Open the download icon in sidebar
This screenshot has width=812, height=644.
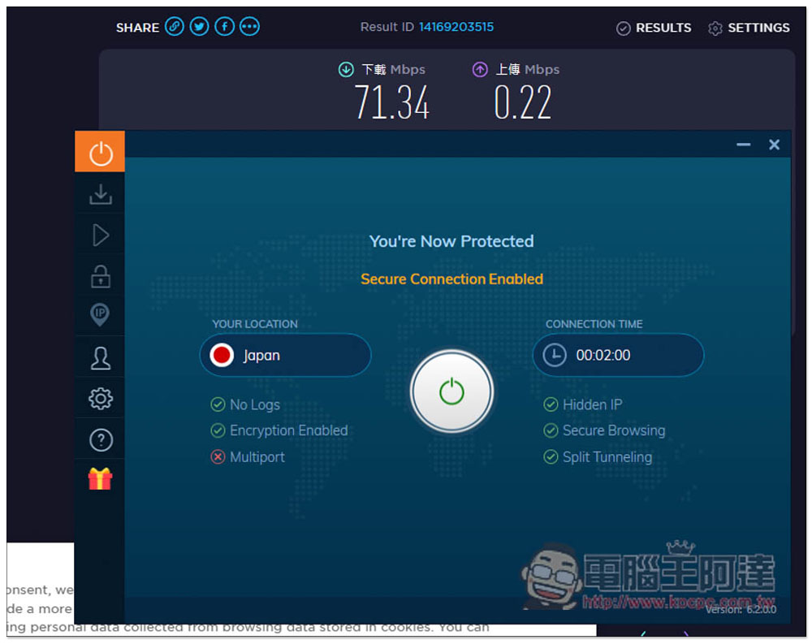(x=100, y=194)
